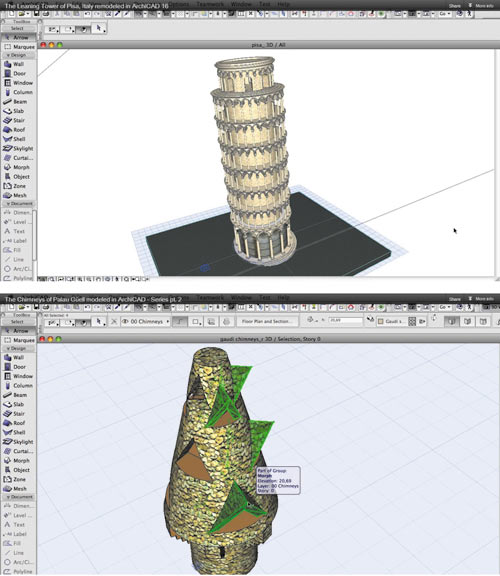Open the Teamwork menu on the Leaning Tower video

[209, 4]
